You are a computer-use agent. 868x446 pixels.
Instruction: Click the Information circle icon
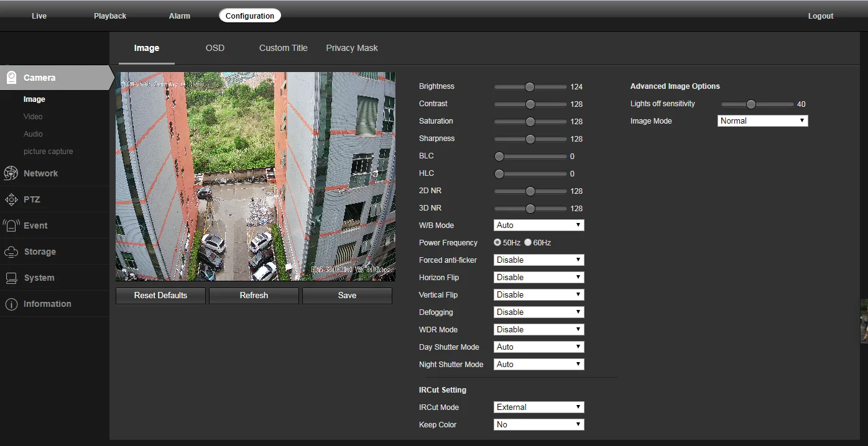click(11, 304)
